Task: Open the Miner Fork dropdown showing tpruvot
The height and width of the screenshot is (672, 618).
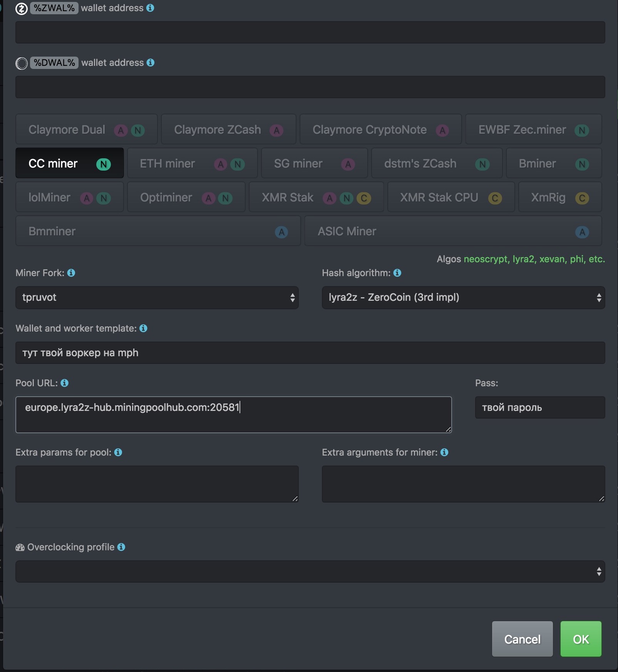Action: click(x=157, y=298)
